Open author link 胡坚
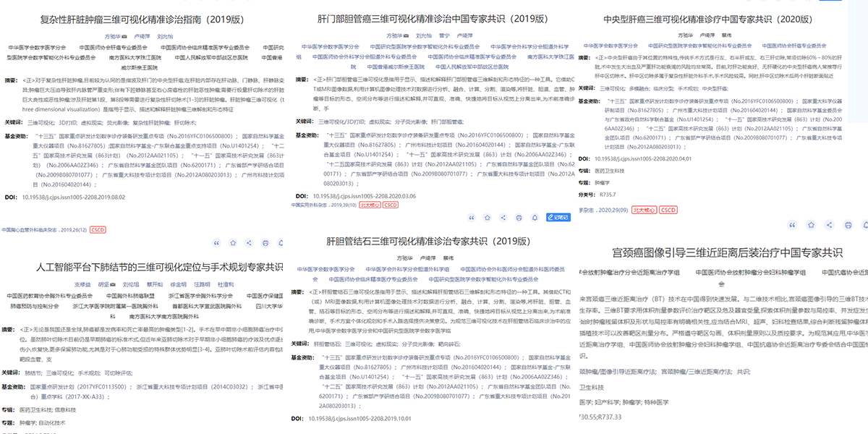 (x=103, y=284)
